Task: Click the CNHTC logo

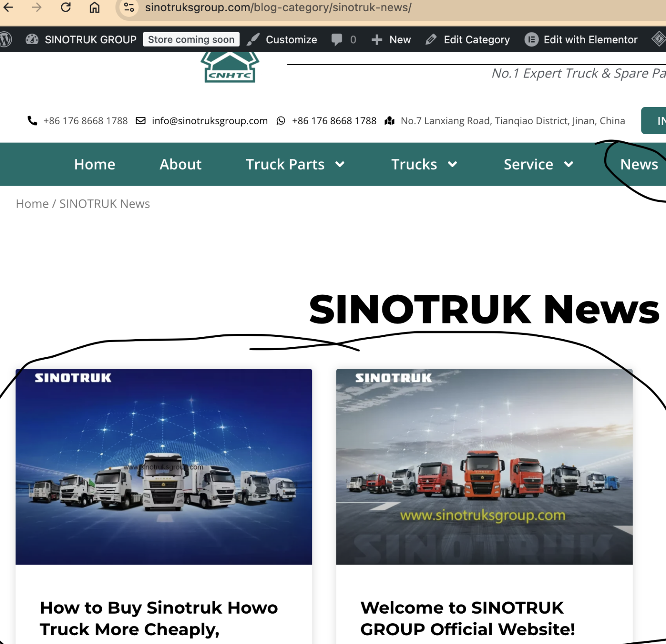Action: pyautogui.click(x=230, y=68)
